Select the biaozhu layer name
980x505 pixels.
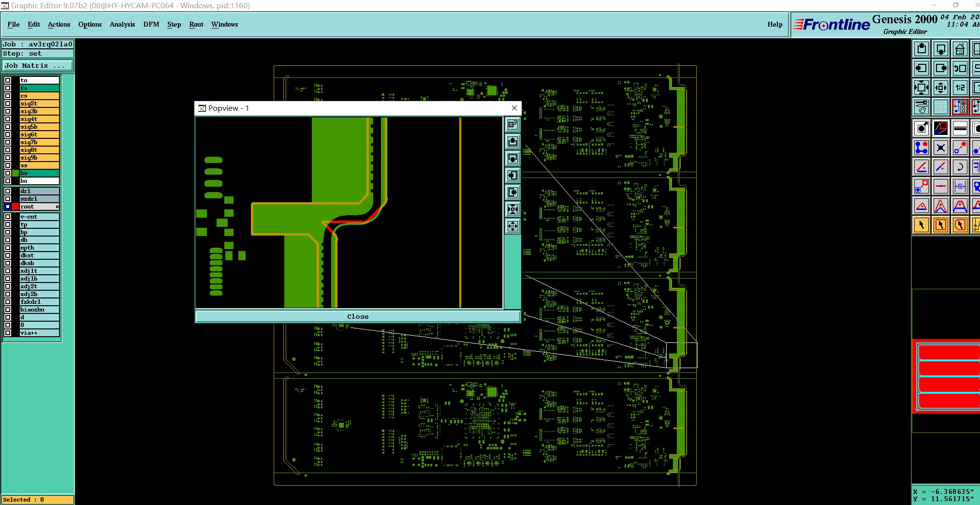tap(39, 310)
